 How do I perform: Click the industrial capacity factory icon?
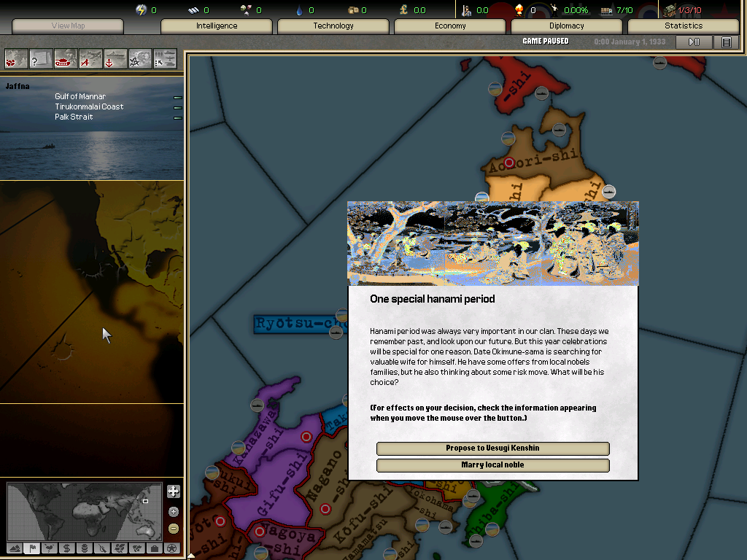670,10
